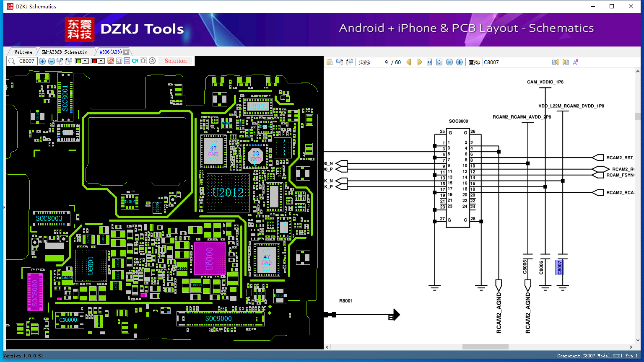644x362 pixels.
Task: Rotate the schematic page counter-clockwise
Action: (x=350, y=62)
